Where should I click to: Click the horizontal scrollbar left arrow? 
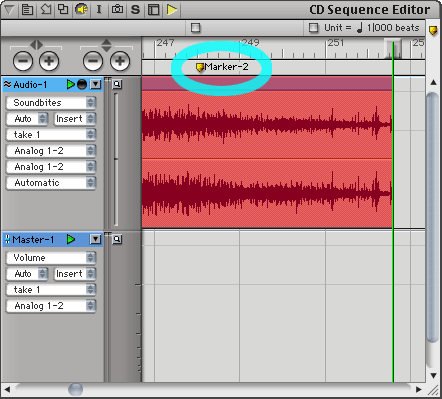[7, 389]
